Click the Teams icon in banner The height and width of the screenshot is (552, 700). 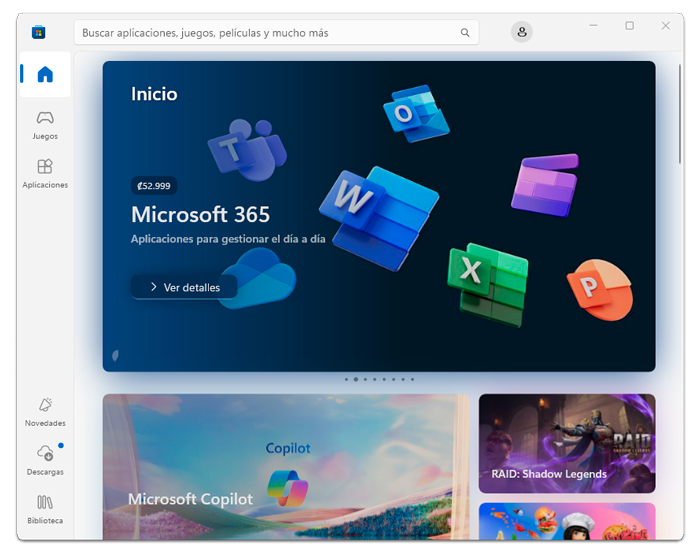248,150
